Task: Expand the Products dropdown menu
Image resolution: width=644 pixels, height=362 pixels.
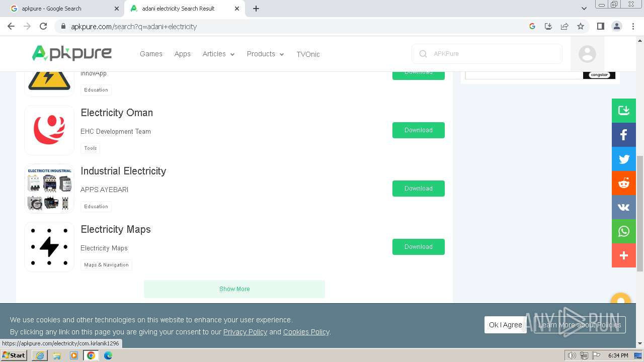Action: tap(265, 54)
